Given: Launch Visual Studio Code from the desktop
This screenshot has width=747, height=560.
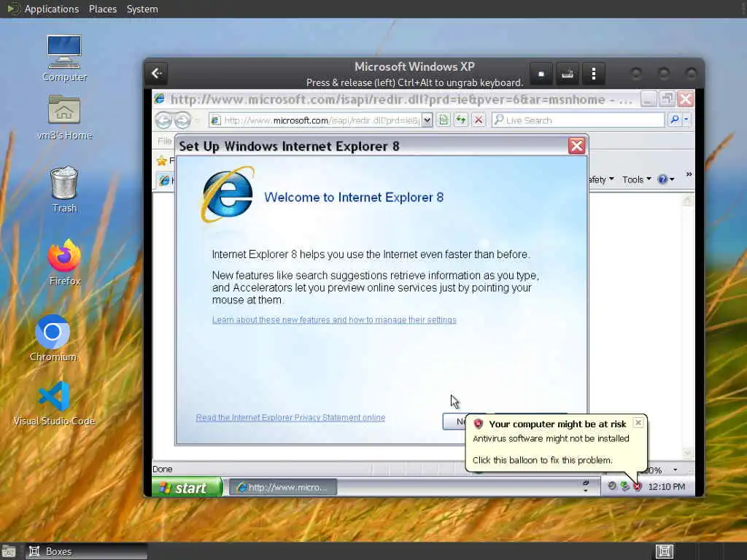Looking at the screenshot, I should [x=54, y=402].
